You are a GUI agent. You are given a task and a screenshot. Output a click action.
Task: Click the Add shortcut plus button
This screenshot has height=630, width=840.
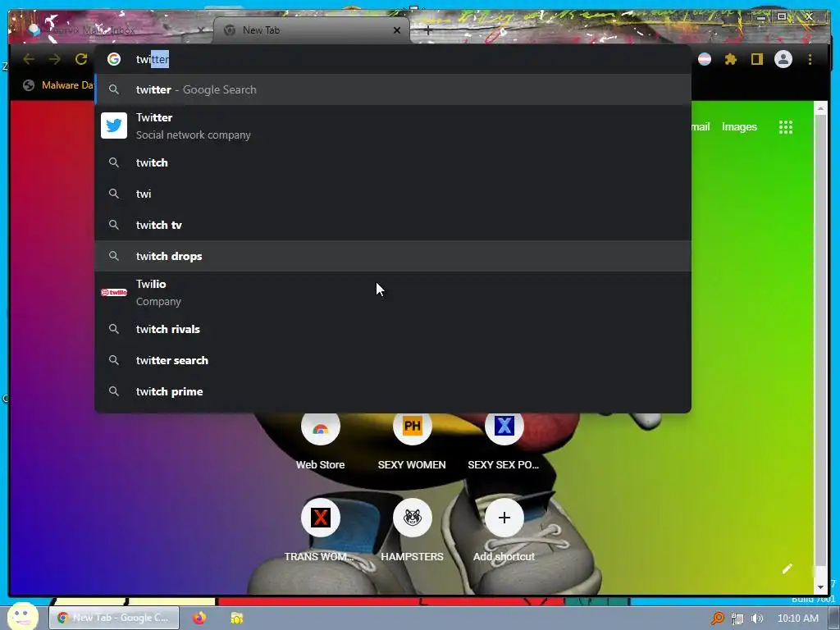[x=504, y=518]
